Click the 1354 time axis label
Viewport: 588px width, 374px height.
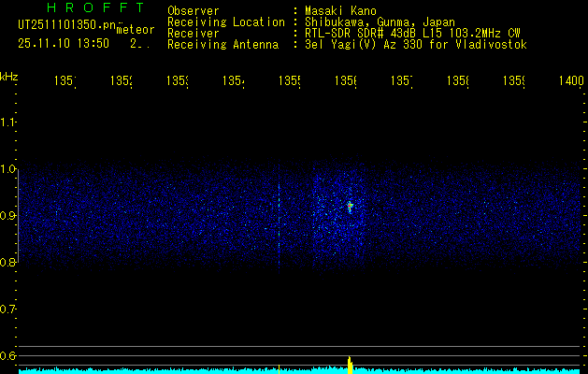[x=234, y=80]
